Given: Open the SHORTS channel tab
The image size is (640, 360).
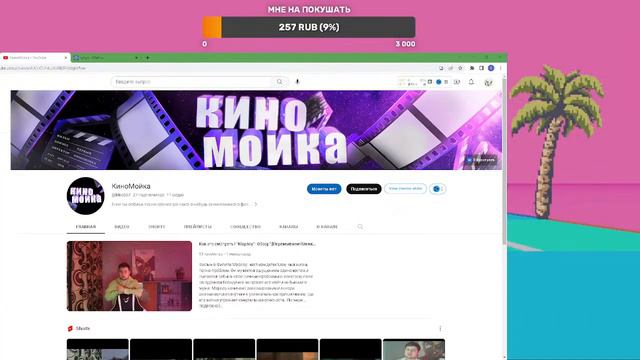Looking at the screenshot, I should click(x=157, y=227).
